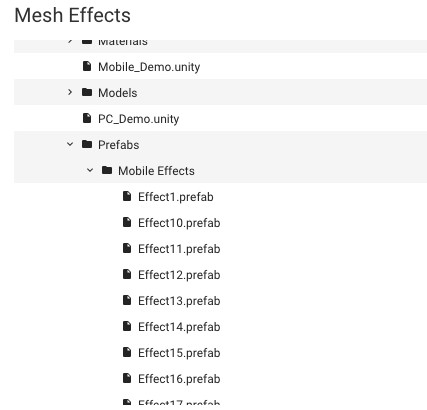Click the Effect13.prefab file icon
Image resolution: width=427 pixels, height=410 pixels.
[127, 300]
